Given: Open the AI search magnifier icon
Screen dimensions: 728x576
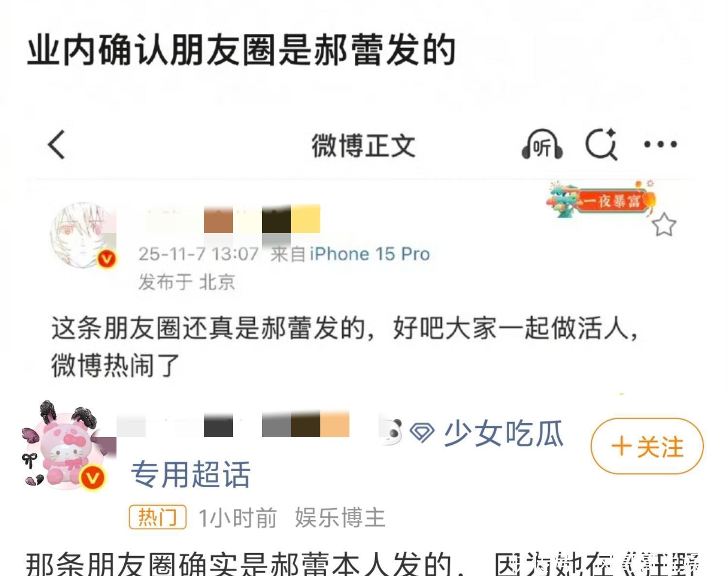Looking at the screenshot, I should coord(601,144).
